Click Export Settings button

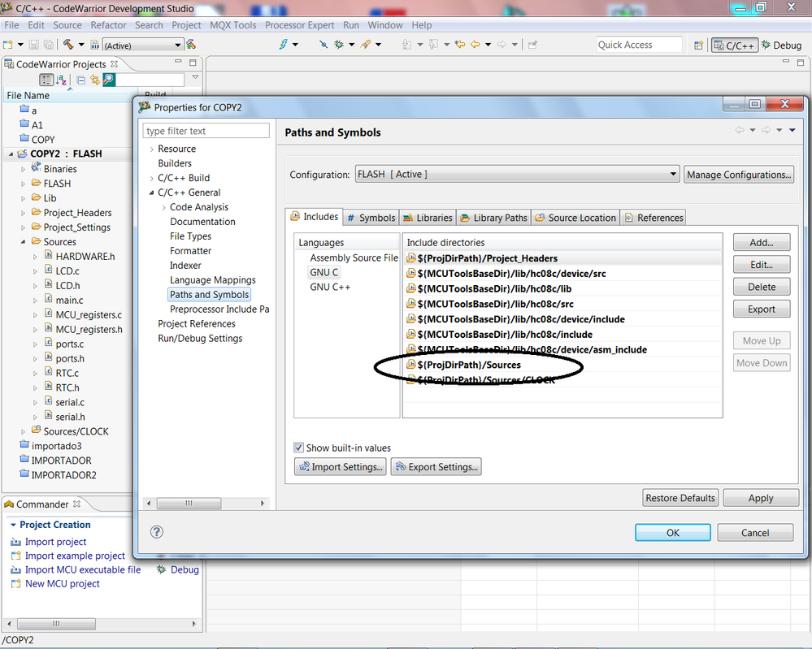point(436,467)
